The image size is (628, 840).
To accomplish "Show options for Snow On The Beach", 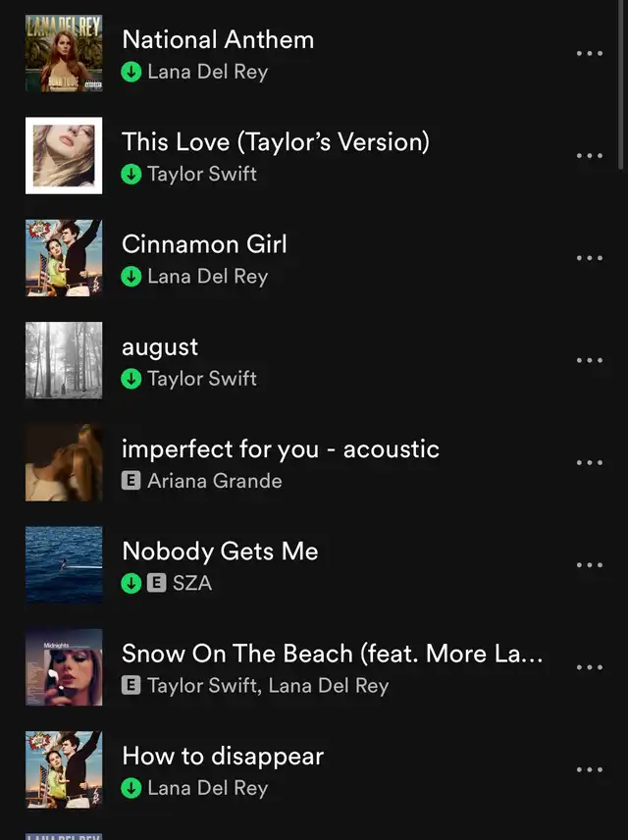I will 589,667.
